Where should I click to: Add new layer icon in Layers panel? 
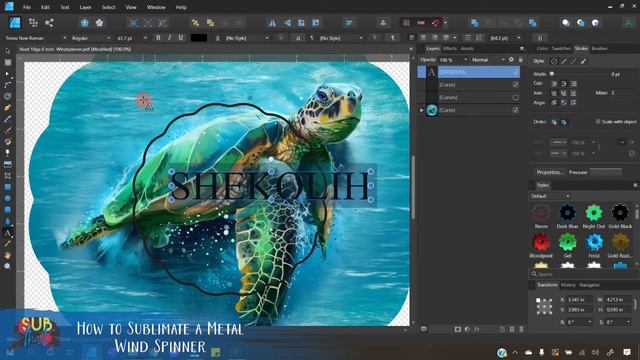(502, 329)
